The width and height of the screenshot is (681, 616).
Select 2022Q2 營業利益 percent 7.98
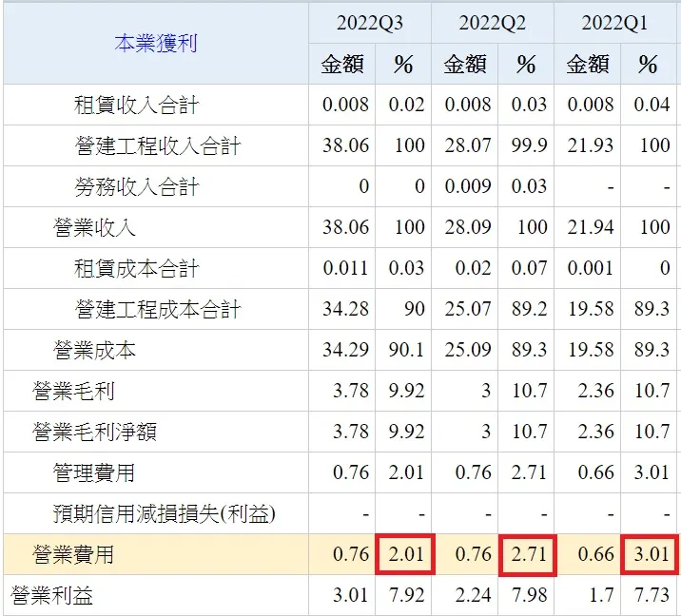click(529, 595)
